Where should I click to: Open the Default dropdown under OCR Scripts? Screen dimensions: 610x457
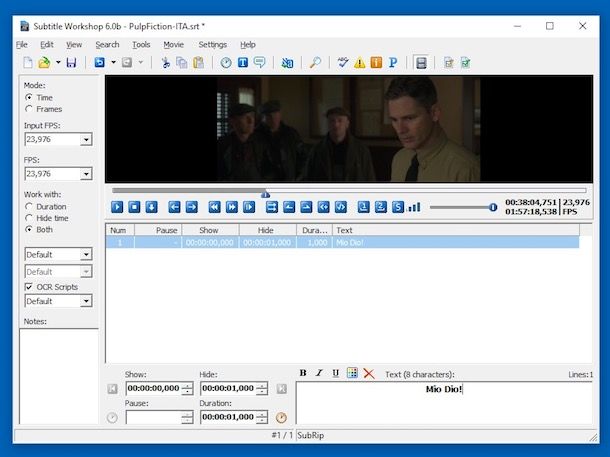(86, 301)
